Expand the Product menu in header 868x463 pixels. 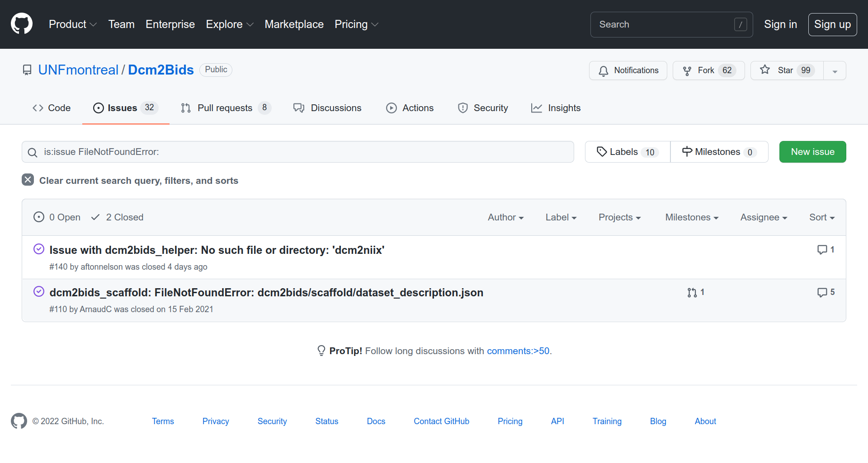(x=73, y=24)
